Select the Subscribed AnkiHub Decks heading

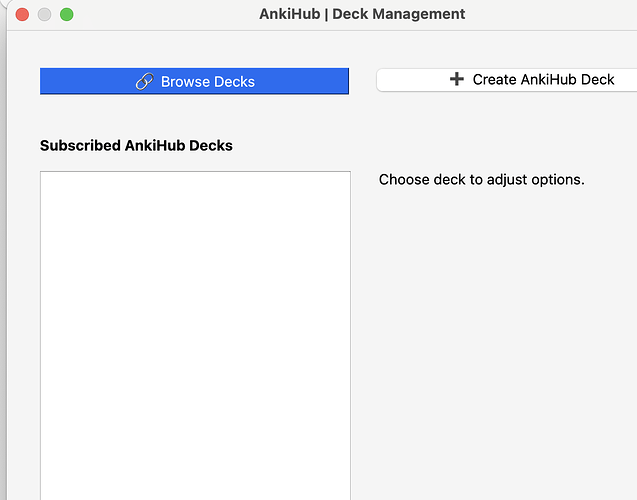pyautogui.click(x=136, y=146)
